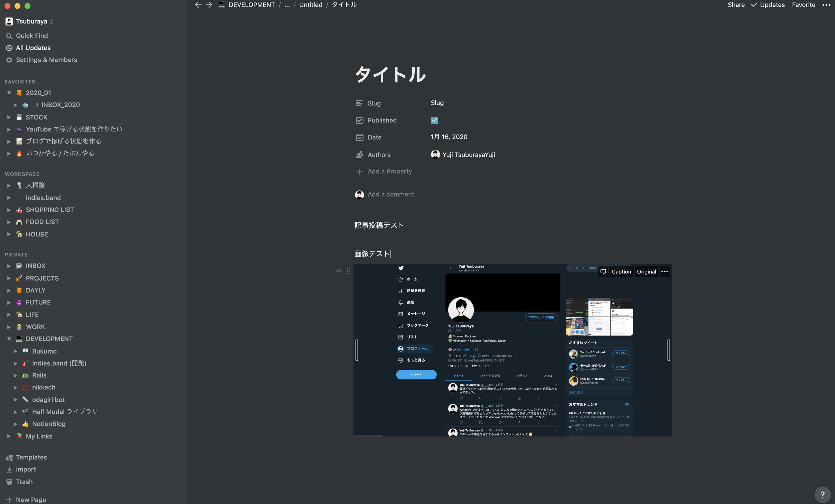Click the right image resize handle

pos(668,350)
